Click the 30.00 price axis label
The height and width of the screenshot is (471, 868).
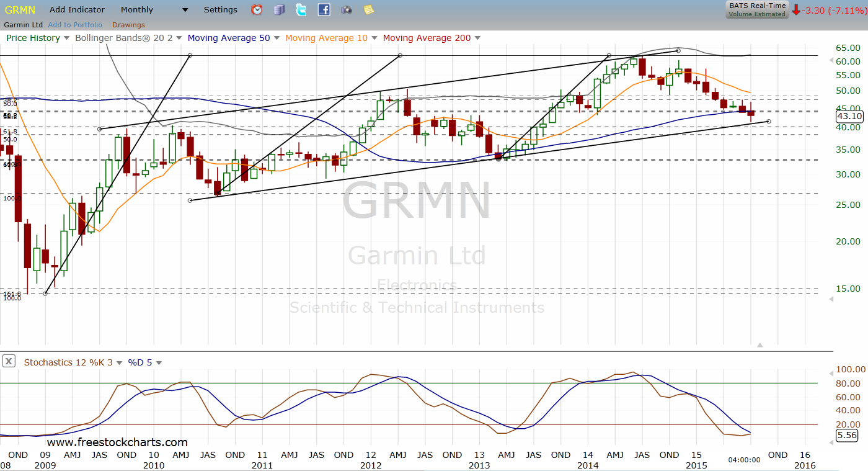pos(848,174)
